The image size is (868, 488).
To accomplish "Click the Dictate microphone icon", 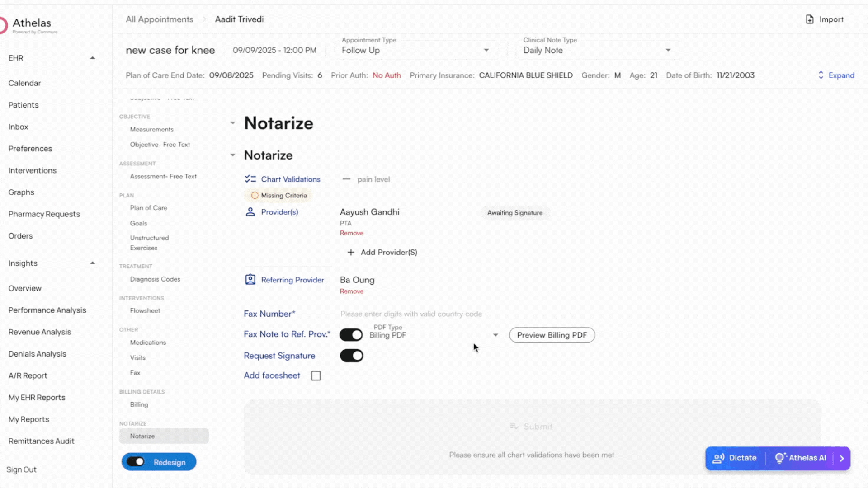I will [718, 458].
